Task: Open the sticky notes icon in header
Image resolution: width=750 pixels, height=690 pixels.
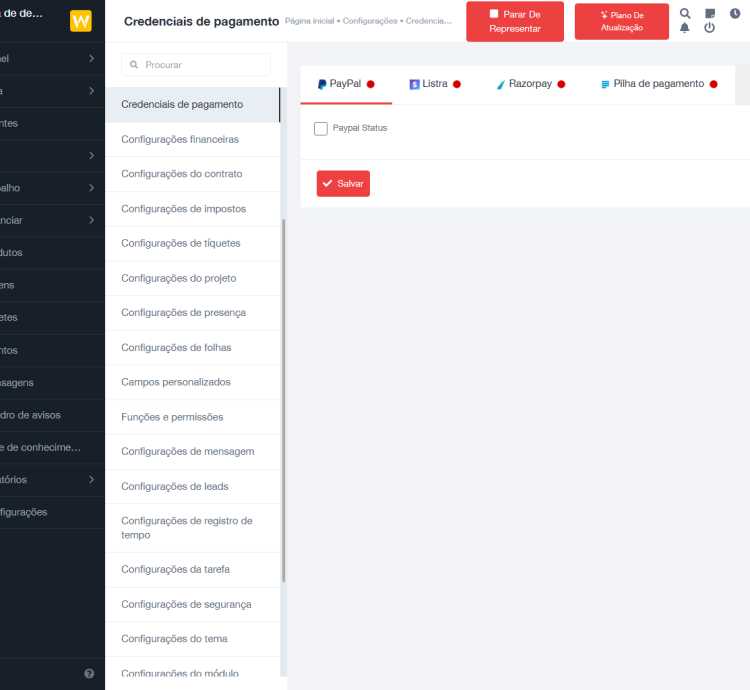Action: tap(710, 14)
